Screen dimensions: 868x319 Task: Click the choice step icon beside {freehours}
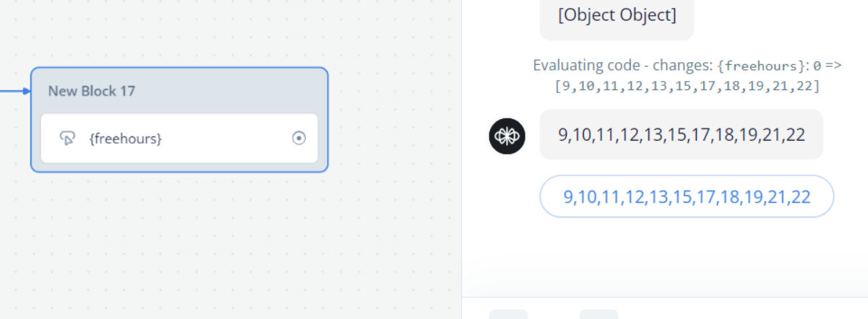tap(68, 138)
